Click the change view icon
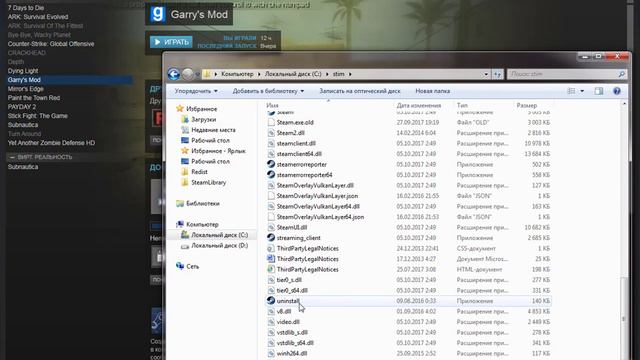This screenshot has height=360, width=640. click(571, 91)
